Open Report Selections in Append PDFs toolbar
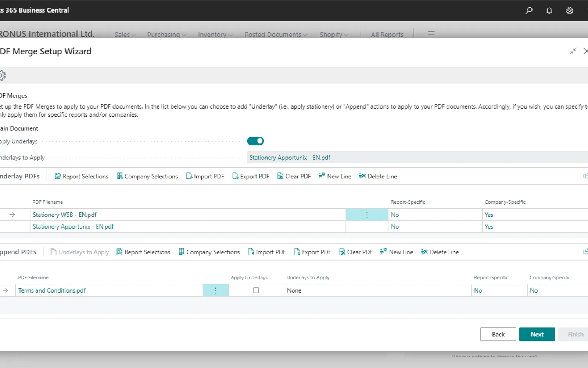Image resolution: width=588 pixels, height=368 pixels. point(143,252)
